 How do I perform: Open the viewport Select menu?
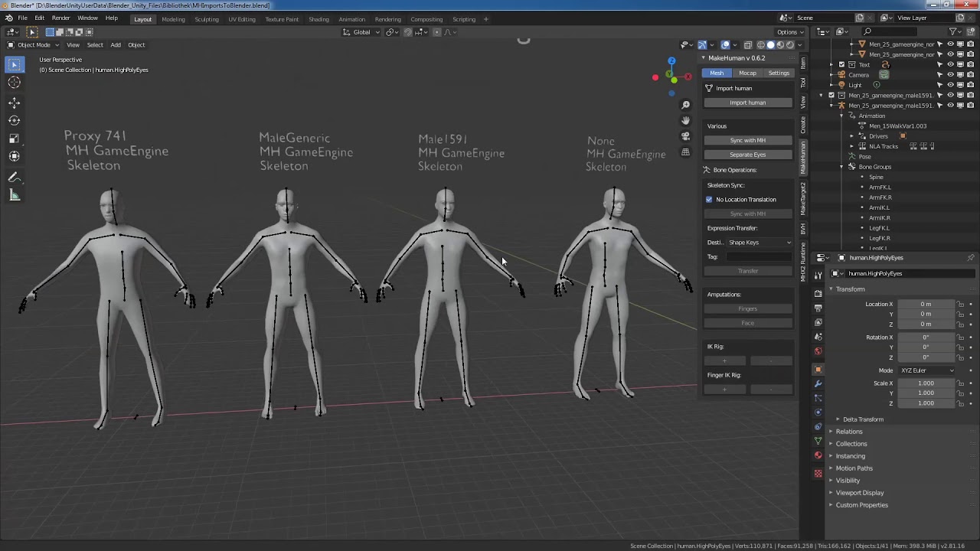tap(95, 45)
